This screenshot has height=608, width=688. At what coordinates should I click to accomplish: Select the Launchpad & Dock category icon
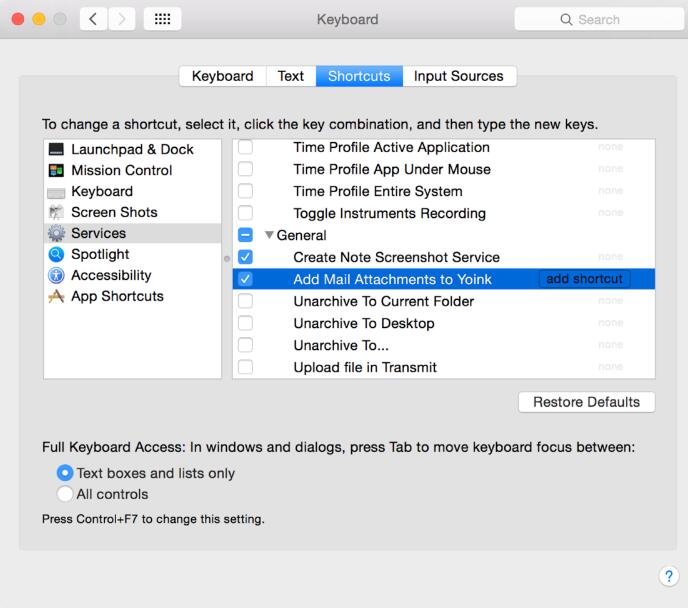coord(56,149)
